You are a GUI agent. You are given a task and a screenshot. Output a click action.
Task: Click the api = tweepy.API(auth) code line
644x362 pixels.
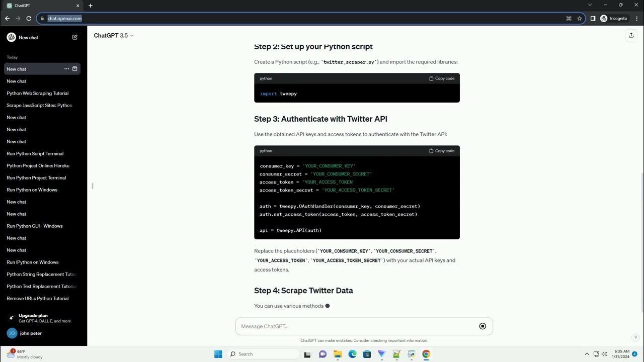pos(290,230)
